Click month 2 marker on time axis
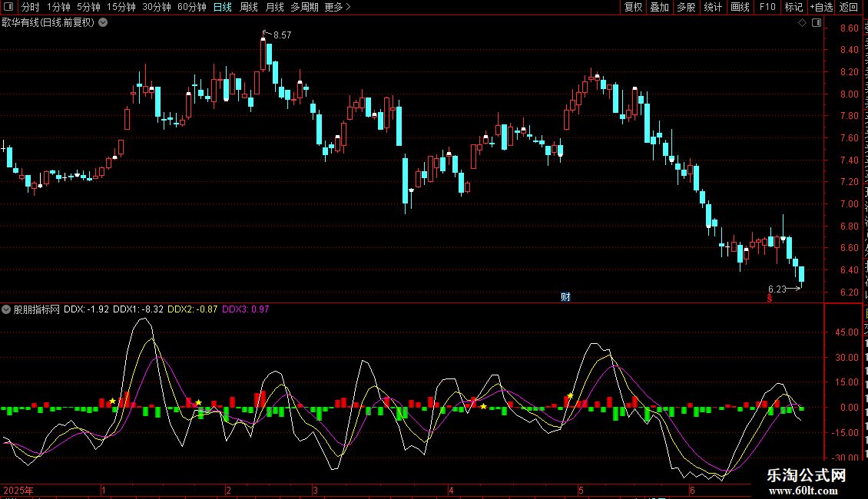The height and width of the screenshot is (499, 868). [229, 490]
